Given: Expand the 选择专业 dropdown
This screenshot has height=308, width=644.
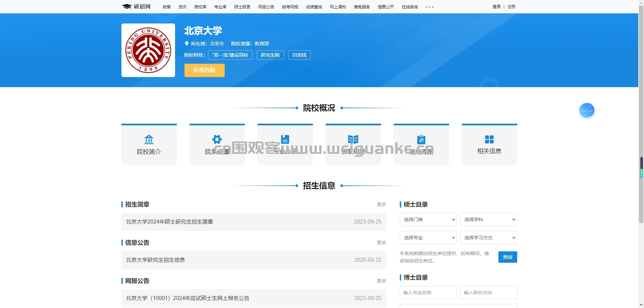Looking at the screenshot, I should point(428,238).
